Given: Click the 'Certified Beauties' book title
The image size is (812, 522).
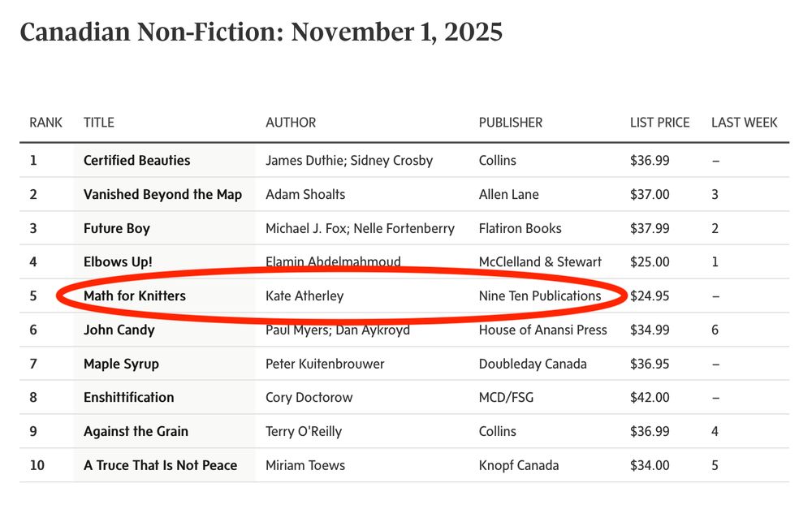Looking at the screenshot, I should (x=136, y=161).
